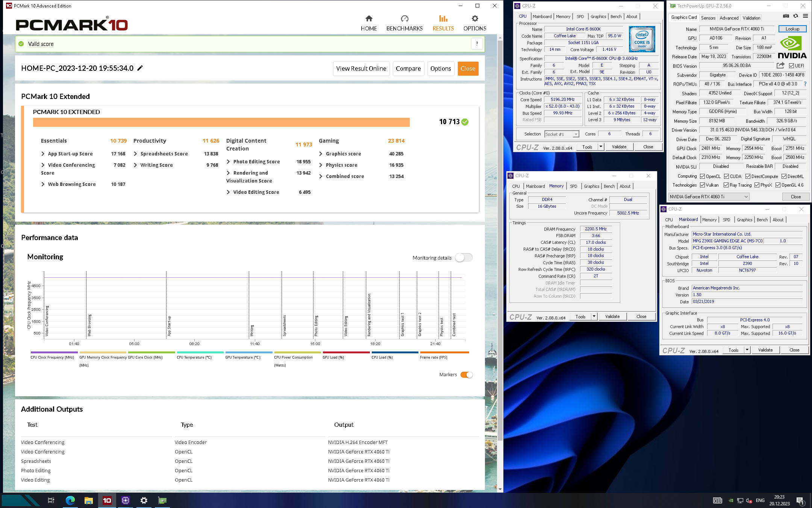Open Tools dropdown arrow in top CPU-Z window

pos(601,147)
